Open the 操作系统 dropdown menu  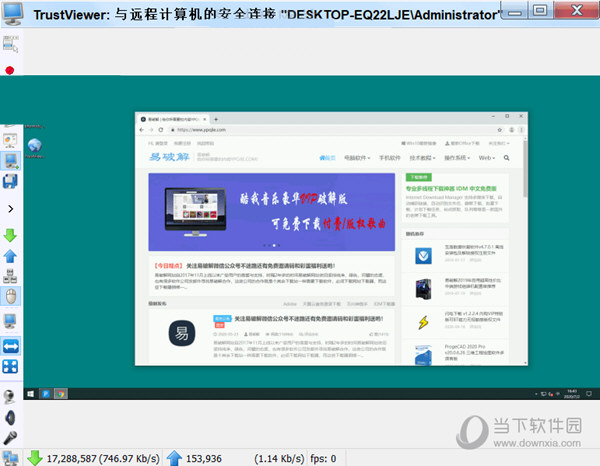coord(457,158)
